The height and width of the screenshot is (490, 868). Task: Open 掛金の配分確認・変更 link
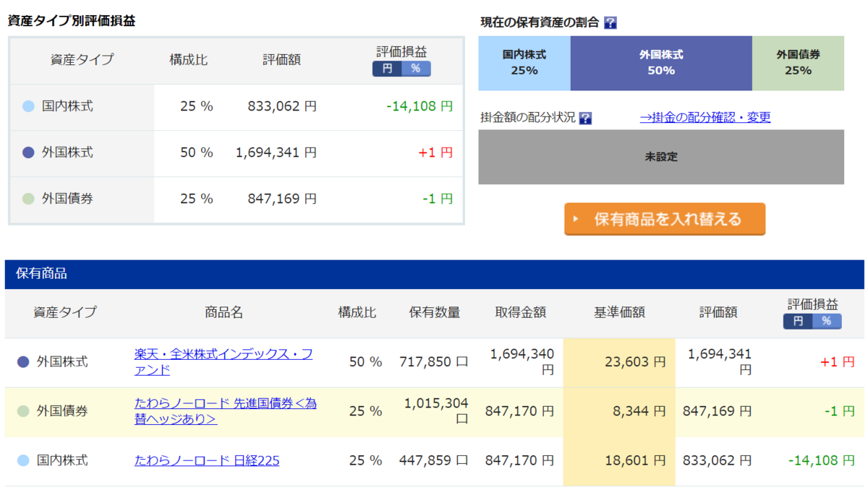pyautogui.click(x=705, y=117)
